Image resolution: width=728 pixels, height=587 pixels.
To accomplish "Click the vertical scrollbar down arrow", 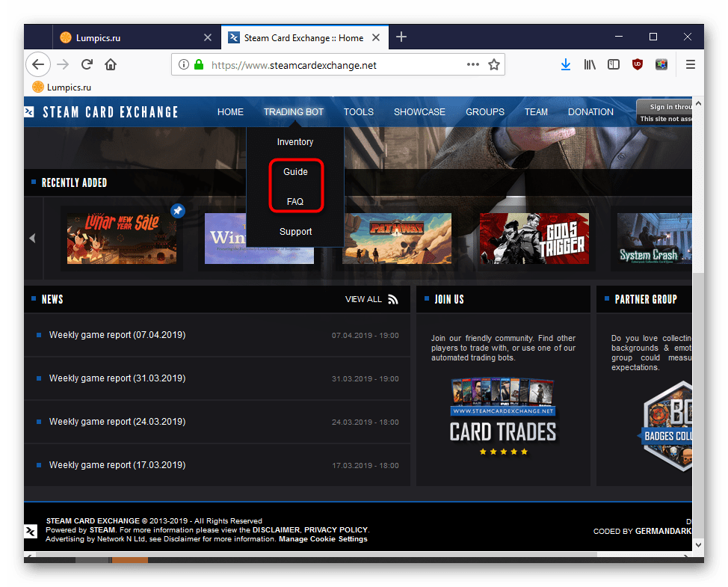I will click(x=698, y=545).
